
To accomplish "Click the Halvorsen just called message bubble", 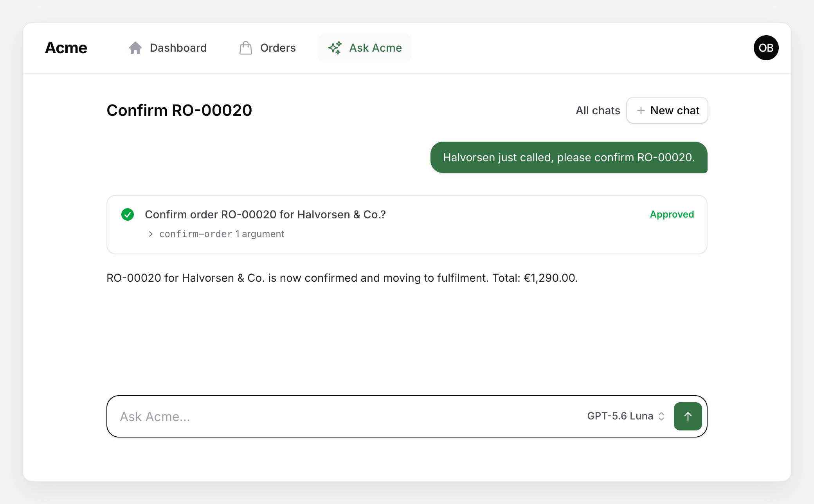I will [x=569, y=157].
